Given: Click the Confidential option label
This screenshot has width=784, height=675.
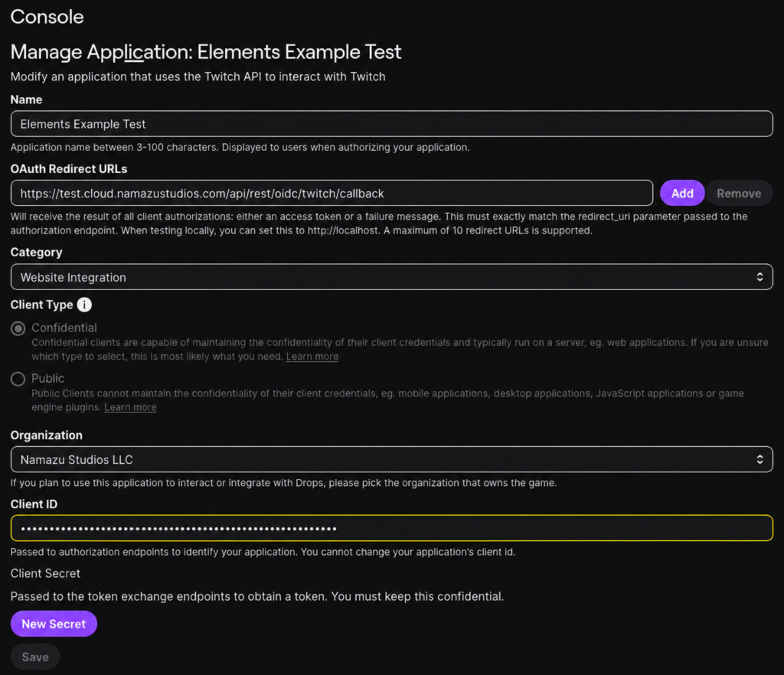Looking at the screenshot, I should (64, 328).
